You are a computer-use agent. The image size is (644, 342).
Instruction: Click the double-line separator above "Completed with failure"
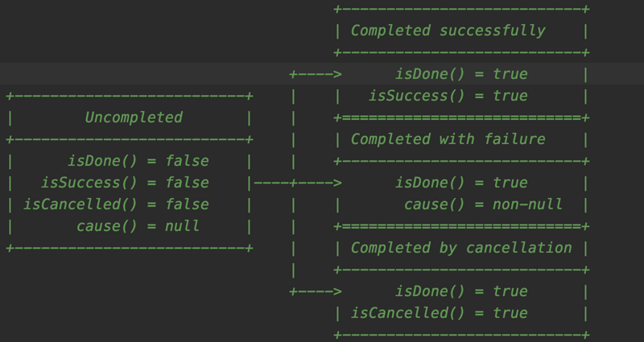click(461, 117)
